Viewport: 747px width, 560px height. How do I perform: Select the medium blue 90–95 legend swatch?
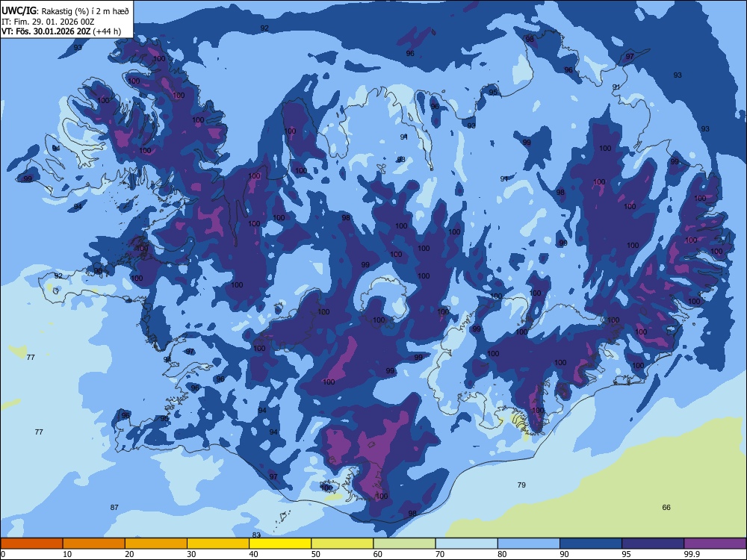(591, 544)
